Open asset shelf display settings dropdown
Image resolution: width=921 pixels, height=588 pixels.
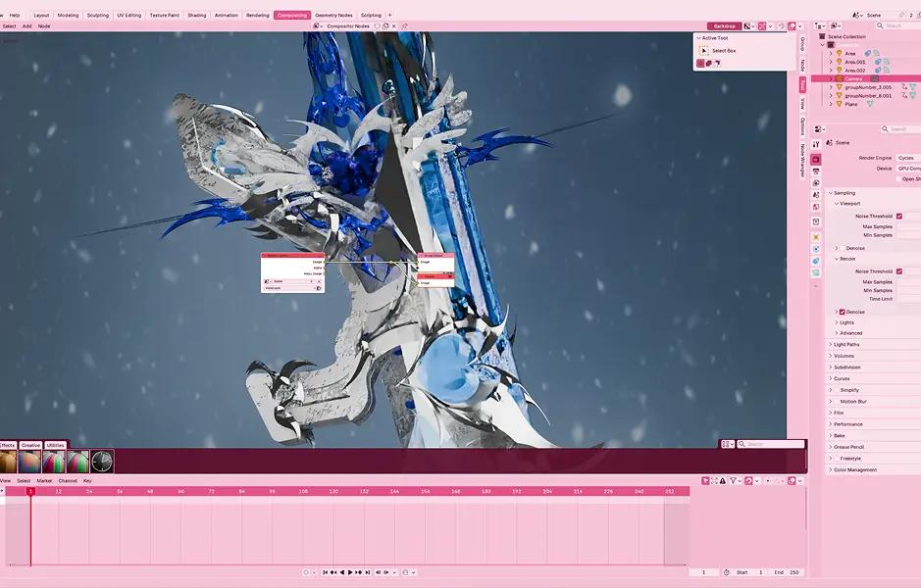click(727, 444)
